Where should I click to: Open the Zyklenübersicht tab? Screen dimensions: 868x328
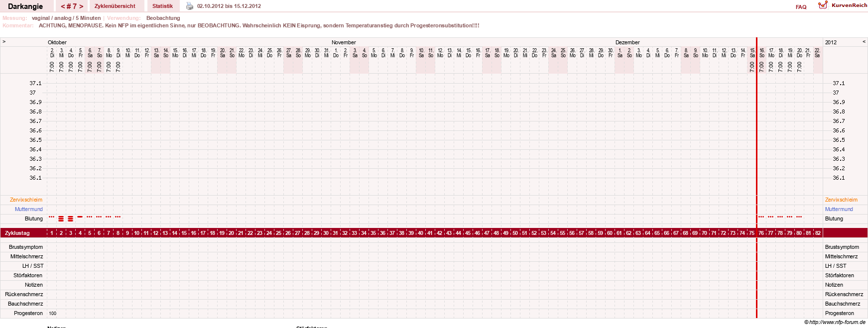[115, 6]
